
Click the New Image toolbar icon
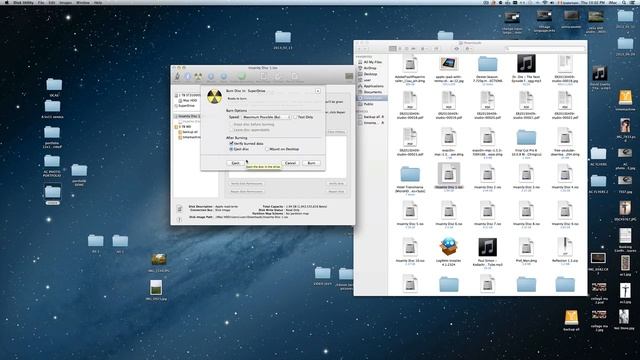pyautogui.click(x=264, y=76)
